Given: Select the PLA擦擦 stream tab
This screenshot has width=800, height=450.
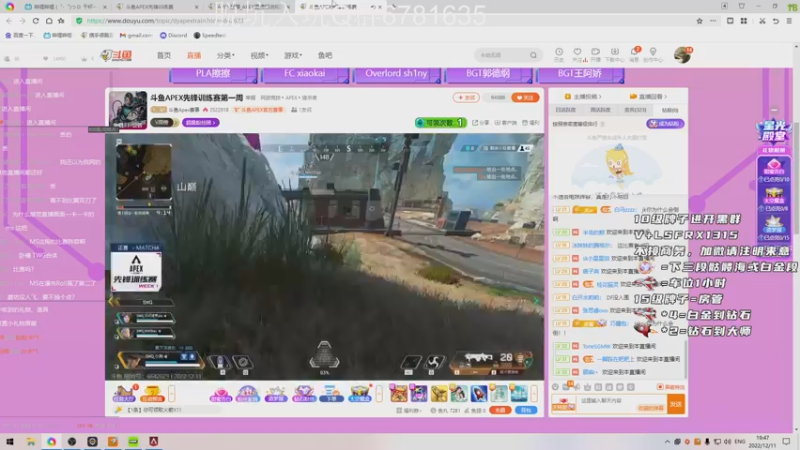Looking at the screenshot, I should [x=213, y=74].
